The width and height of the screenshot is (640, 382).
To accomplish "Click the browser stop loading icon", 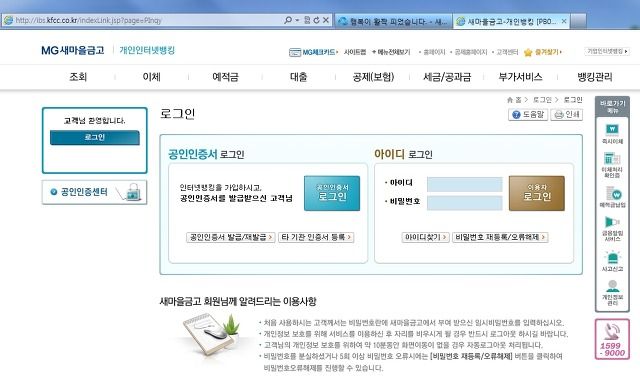I will tap(326, 20).
